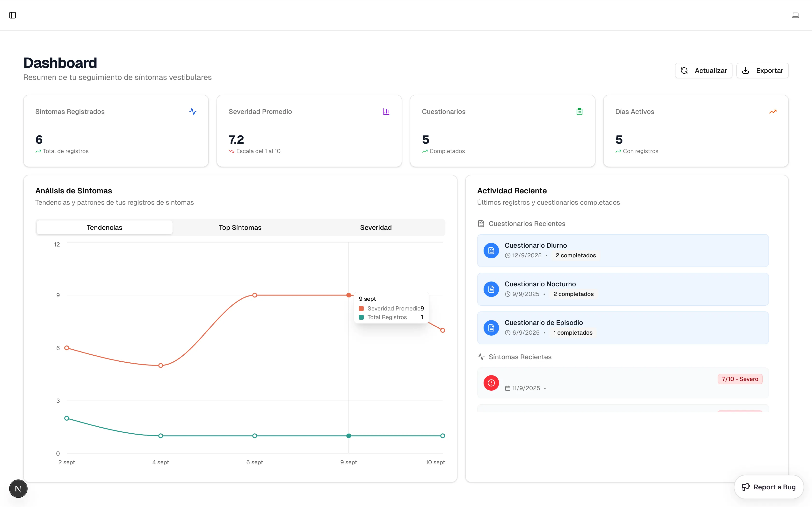Click the laptop theme icon top right
Screen dimensions: 812x507
795,15
